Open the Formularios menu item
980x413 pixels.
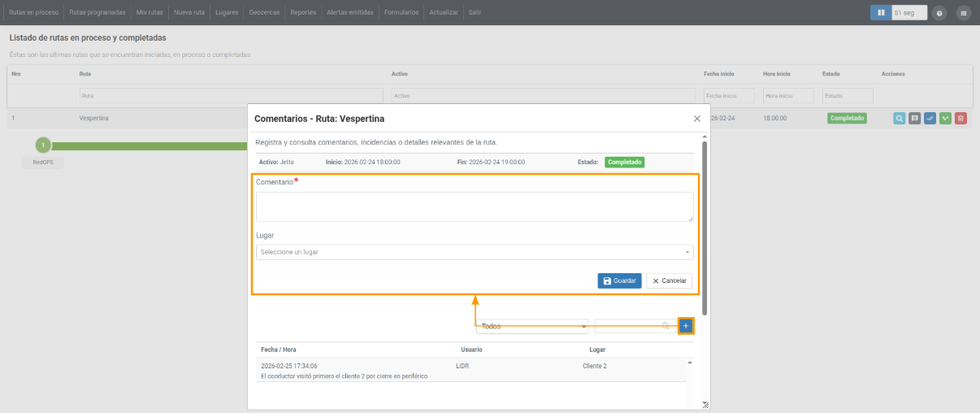(401, 12)
